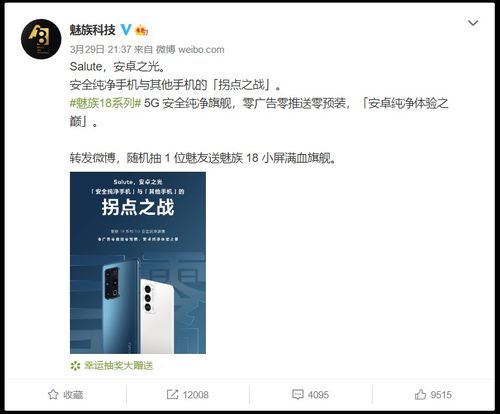Click the 9515 likes count
The image size is (500, 414).
tap(441, 395)
